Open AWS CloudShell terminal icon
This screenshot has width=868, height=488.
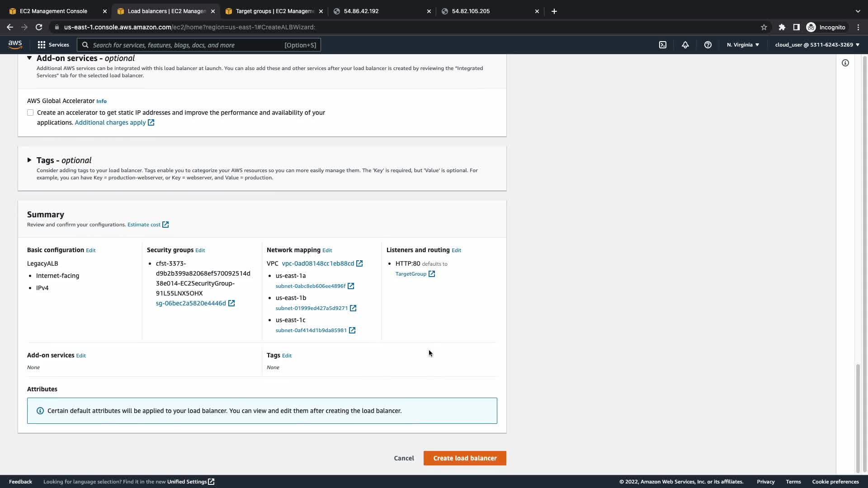pyautogui.click(x=663, y=45)
